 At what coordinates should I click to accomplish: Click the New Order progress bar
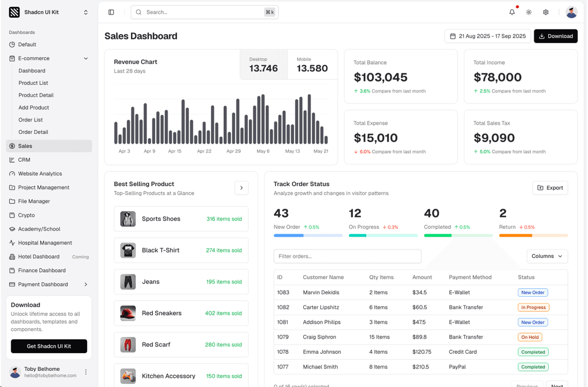point(308,235)
